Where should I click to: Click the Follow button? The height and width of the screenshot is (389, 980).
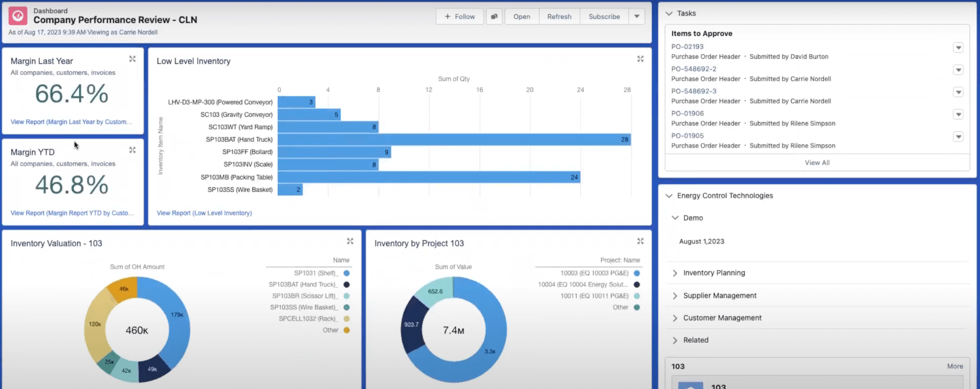[x=459, y=16]
